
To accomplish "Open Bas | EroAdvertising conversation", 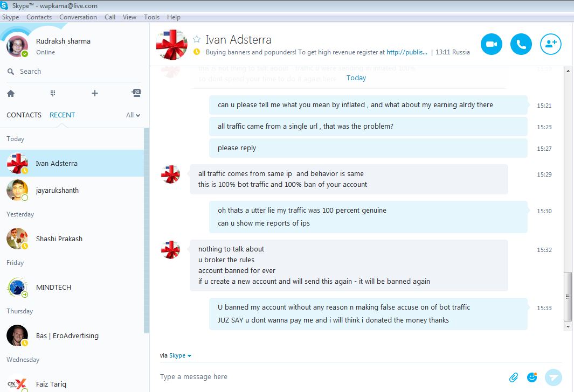I will pyautogui.click(x=72, y=335).
